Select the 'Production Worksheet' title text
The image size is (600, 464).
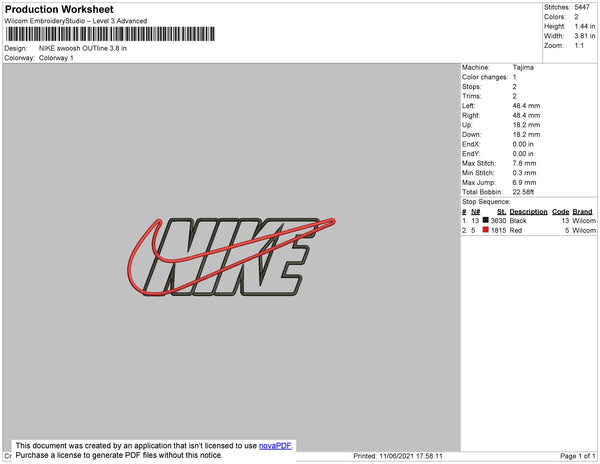coord(59,10)
